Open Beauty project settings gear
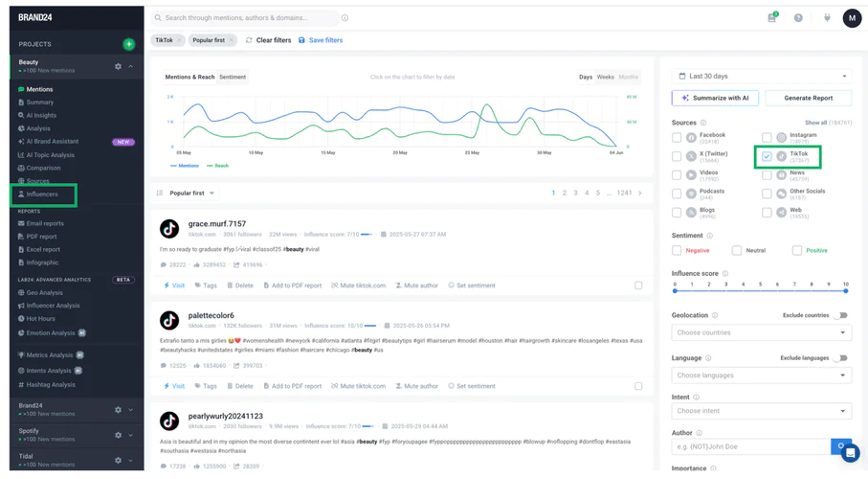 (118, 66)
